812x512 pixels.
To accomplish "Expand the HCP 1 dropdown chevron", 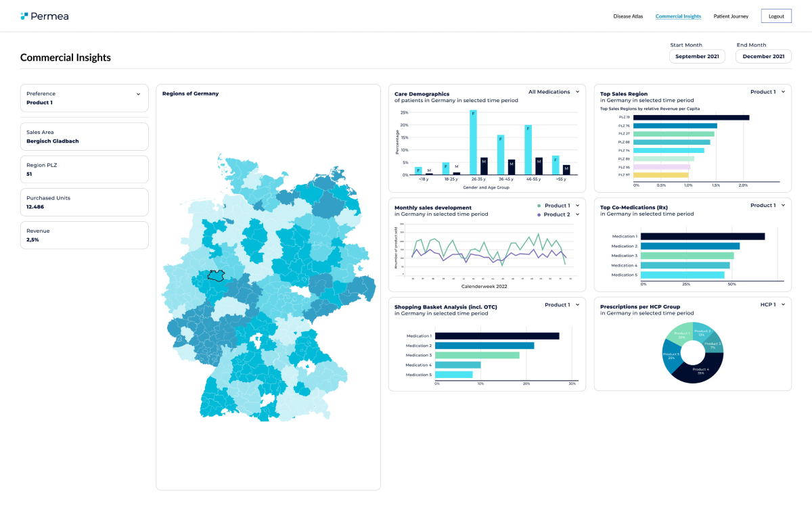I will click(x=783, y=305).
